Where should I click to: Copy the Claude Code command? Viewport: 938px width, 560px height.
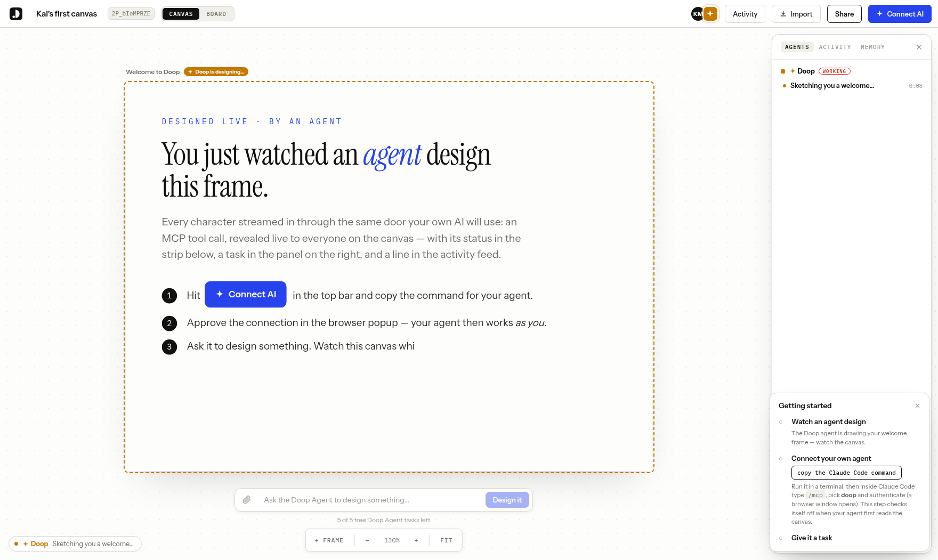click(x=846, y=473)
